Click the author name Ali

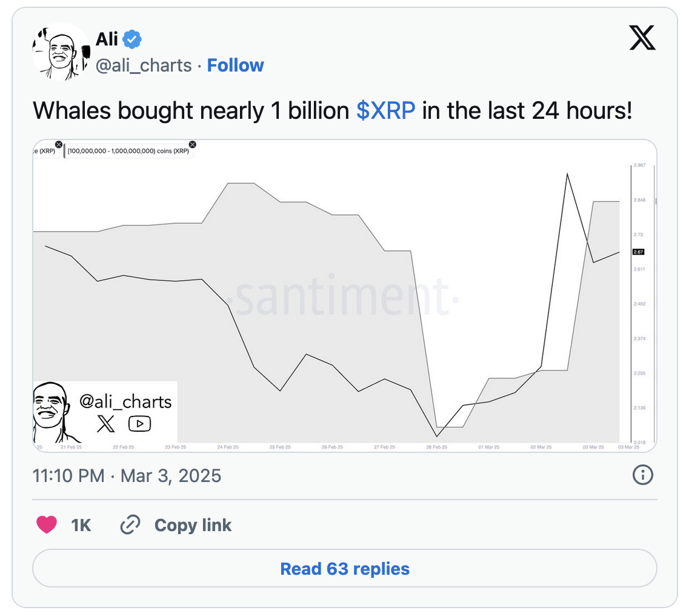tap(107, 39)
